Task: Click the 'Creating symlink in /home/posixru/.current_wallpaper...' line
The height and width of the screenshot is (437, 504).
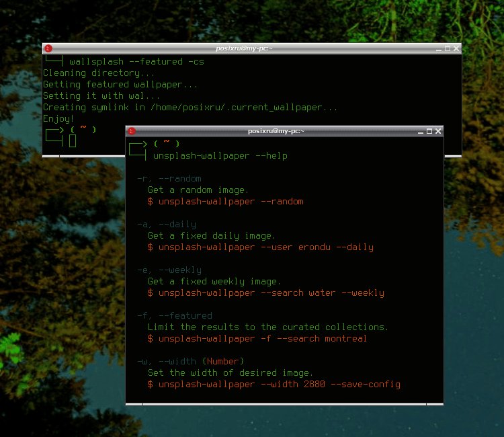Action: click(x=190, y=108)
